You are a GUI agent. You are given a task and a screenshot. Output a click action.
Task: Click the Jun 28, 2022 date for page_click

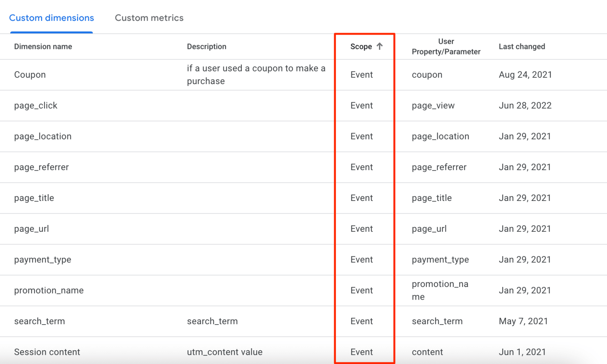525,105
